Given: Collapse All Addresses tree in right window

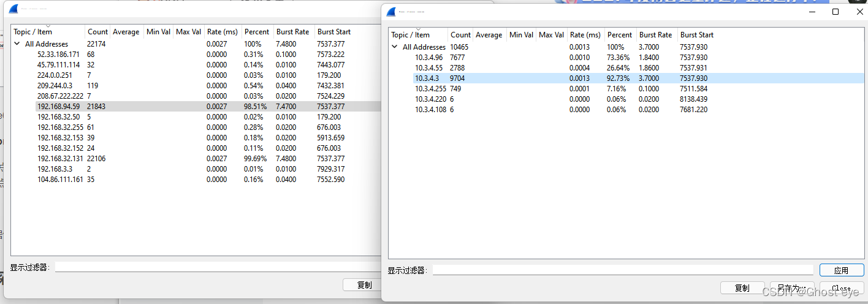Looking at the screenshot, I should 395,47.
